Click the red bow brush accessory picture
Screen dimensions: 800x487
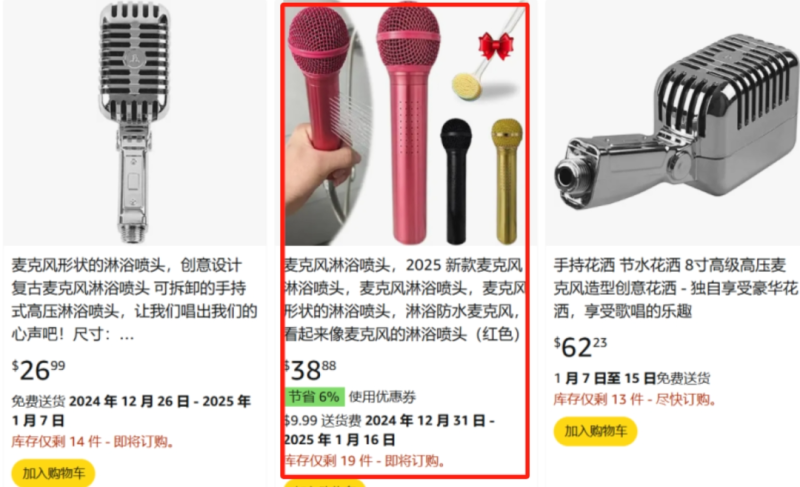pos(487,62)
